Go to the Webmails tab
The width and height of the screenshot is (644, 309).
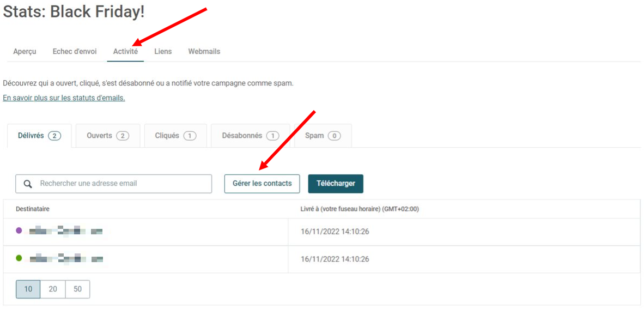[204, 52]
